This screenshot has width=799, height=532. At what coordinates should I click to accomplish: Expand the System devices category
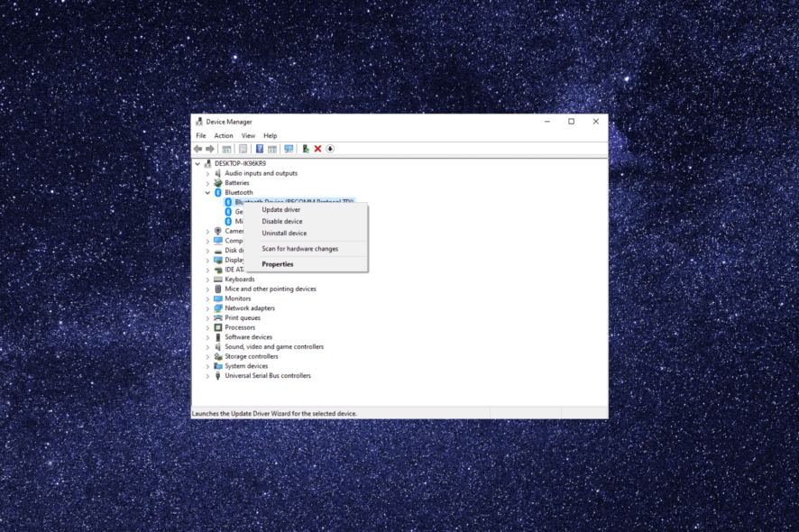[x=207, y=366]
